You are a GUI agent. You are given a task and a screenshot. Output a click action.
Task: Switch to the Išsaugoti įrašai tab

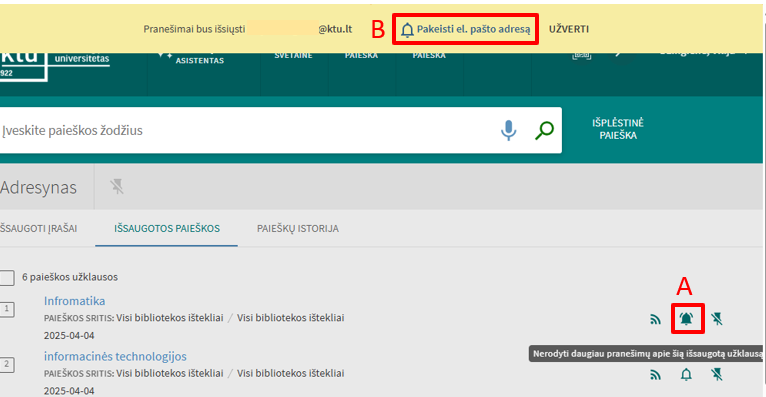coord(39,229)
